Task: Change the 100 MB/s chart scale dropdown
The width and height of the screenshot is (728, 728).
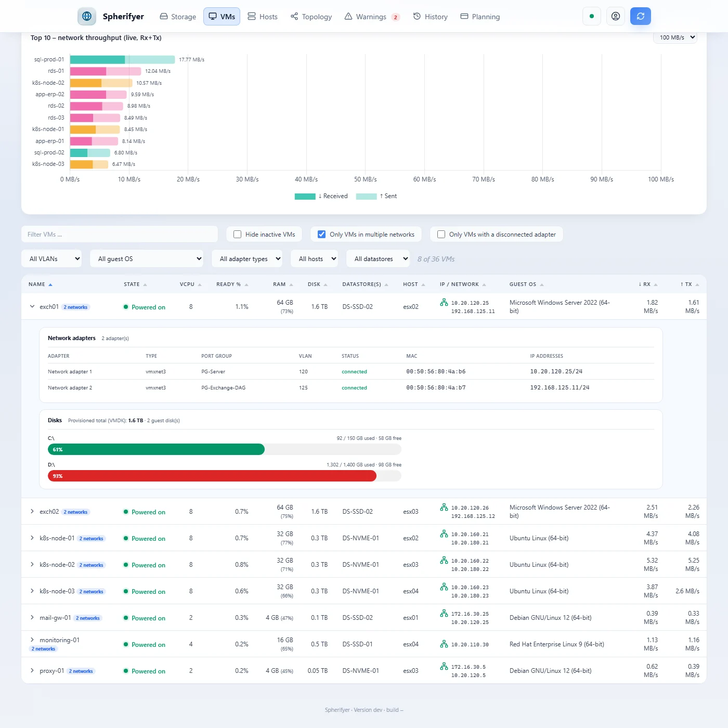Action: pyautogui.click(x=675, y=37)
